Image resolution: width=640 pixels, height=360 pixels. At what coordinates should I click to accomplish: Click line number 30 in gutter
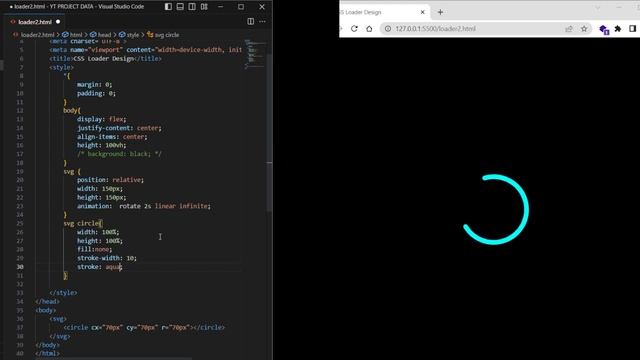pyautogui.click(x=20, y=267)
